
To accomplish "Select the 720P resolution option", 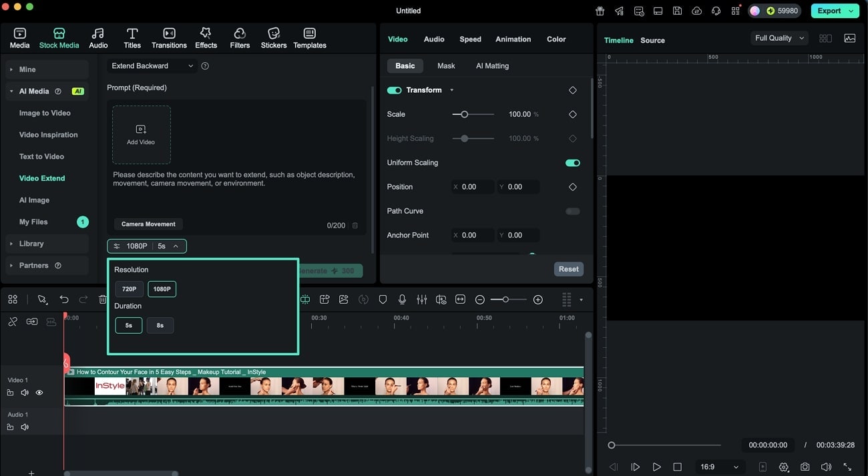I will click(128, 288).
